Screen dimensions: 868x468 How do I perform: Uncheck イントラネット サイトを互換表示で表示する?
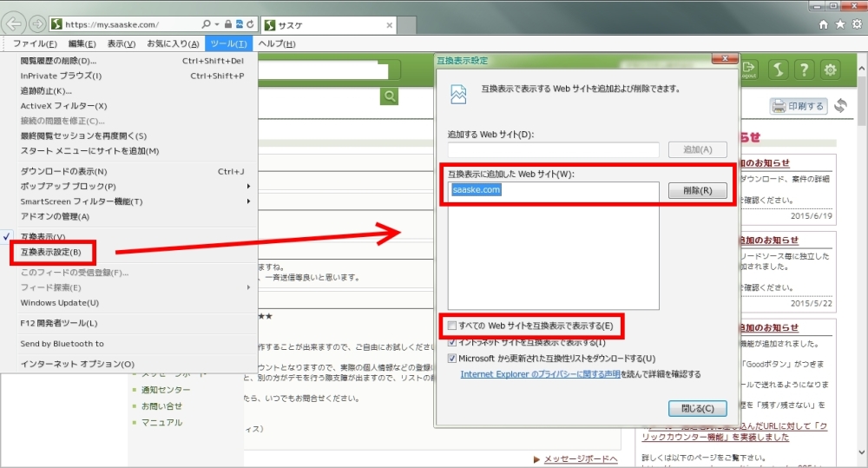click(452, 342)
